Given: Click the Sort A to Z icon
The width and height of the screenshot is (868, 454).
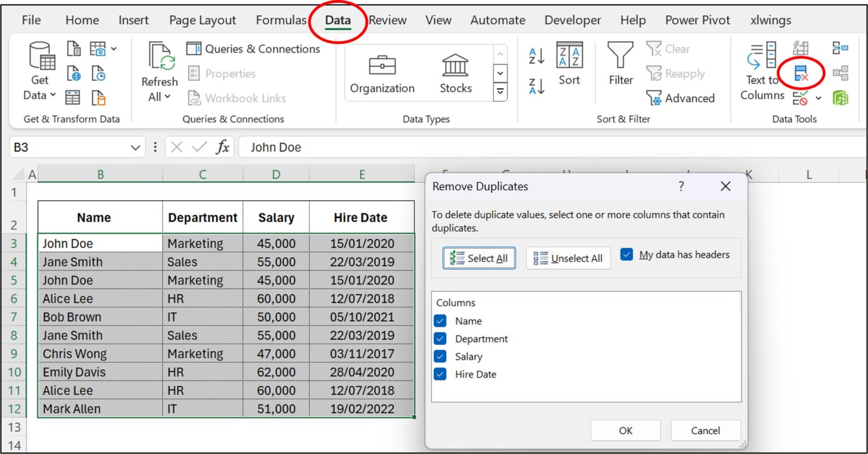Looking at the screenshot, I should pyautogui.click(x=536, y=57).
